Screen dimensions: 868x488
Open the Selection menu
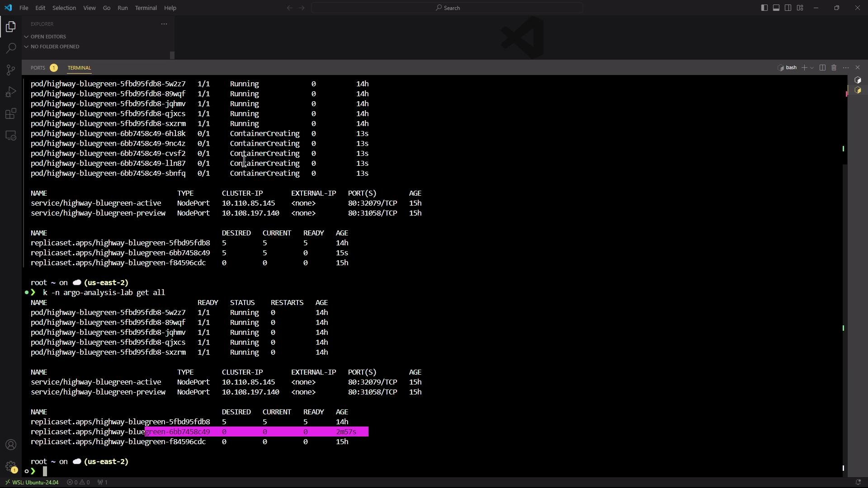point(64,8)
